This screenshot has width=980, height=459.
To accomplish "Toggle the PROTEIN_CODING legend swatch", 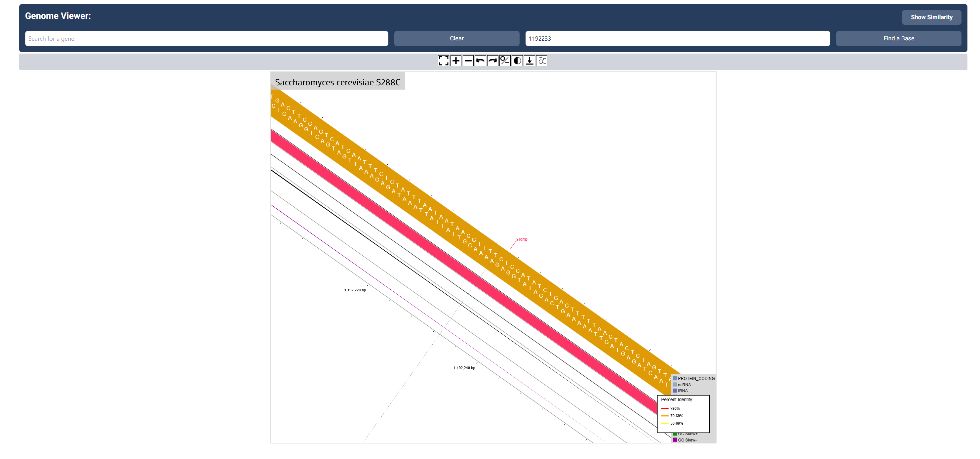I will click(x=675, y=378).
